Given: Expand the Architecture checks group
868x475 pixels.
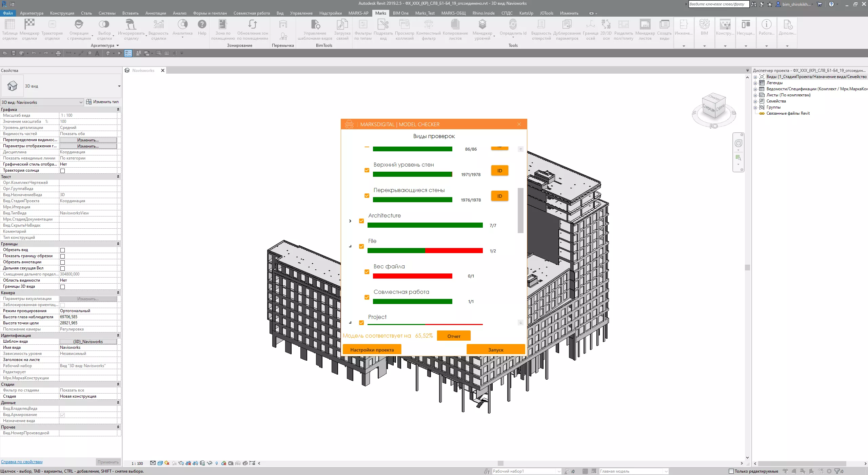Looking at the screenshot, I should tap(350, 221).
